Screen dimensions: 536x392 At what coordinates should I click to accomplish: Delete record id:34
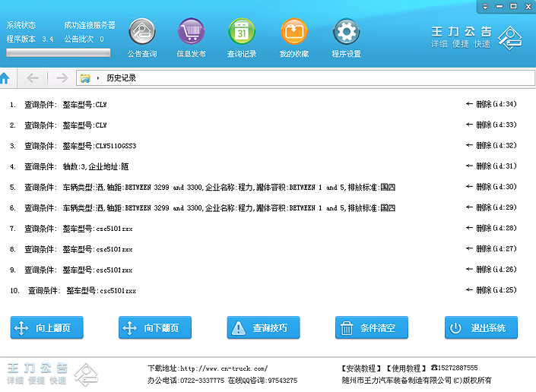[491, 104]
